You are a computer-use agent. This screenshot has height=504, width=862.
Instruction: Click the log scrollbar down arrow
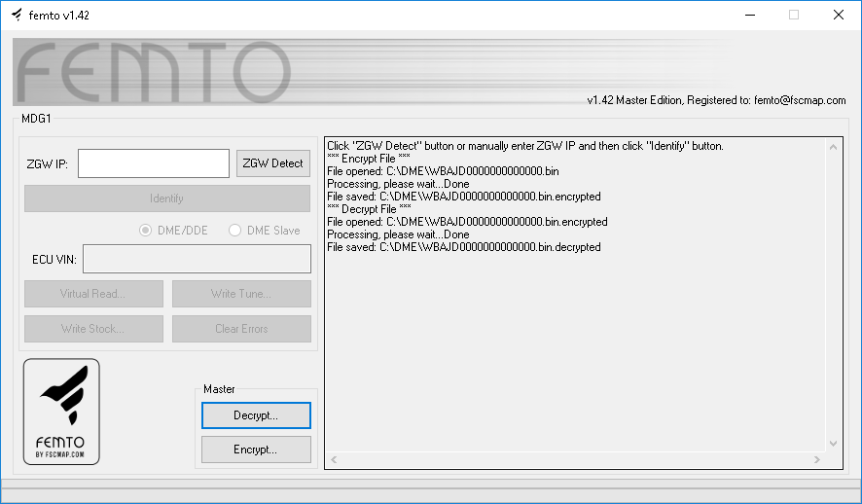pyautogui.click(x=834, y=444)
